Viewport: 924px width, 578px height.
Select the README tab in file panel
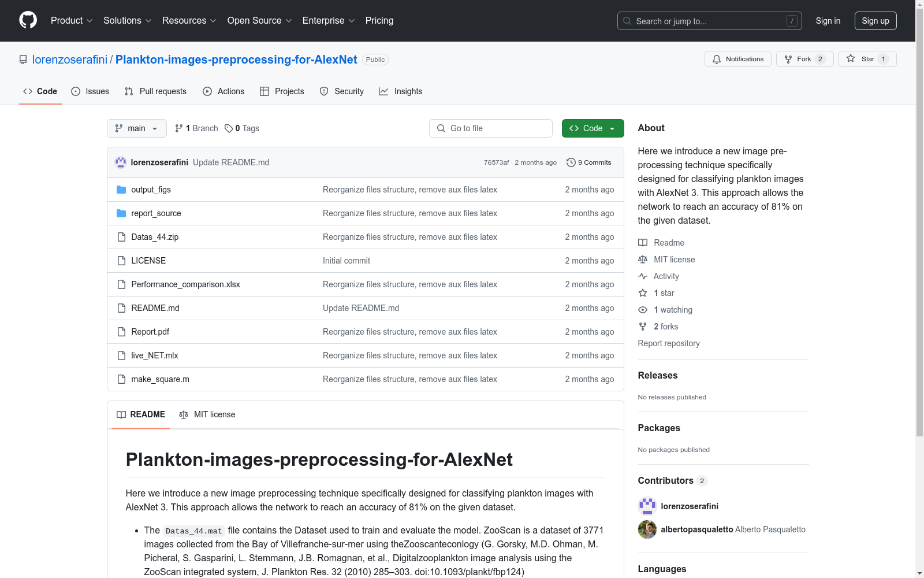click(141, 414)
